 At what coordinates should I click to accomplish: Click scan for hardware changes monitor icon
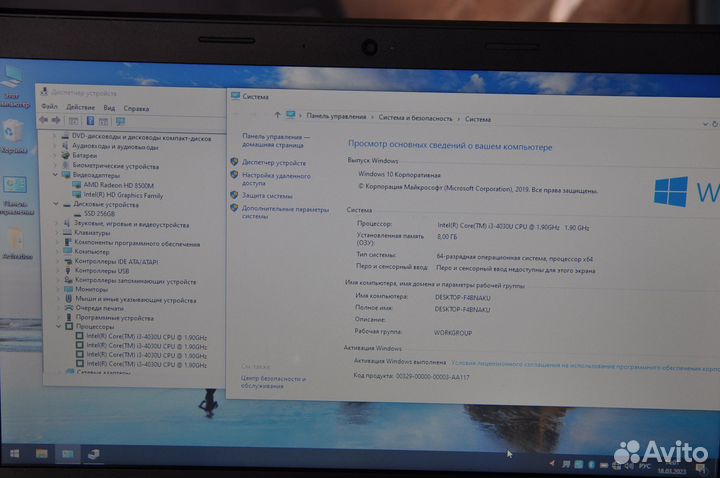coord(120,122)
